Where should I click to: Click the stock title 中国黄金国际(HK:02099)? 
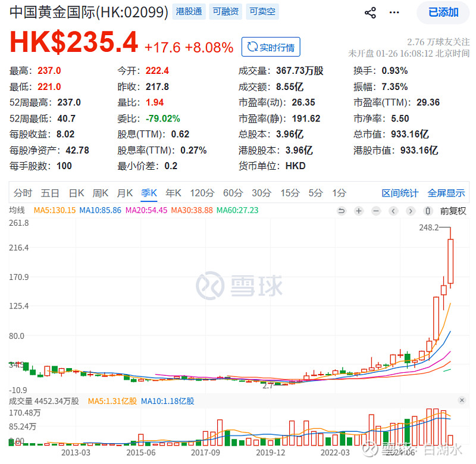pos(89,12)
